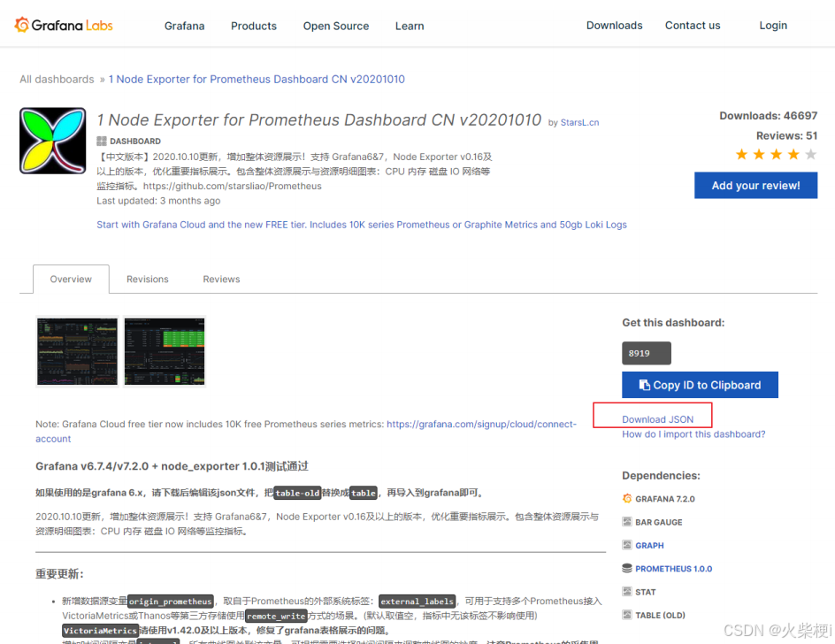Click the Add your review! button
This screenshot has width=835, height=644.
(755, 186)
